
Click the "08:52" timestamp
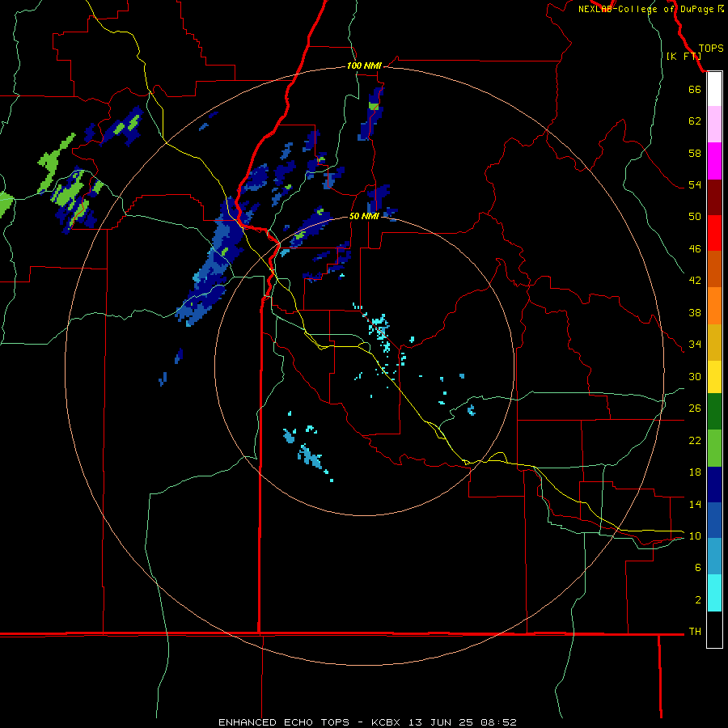[498, 722]
